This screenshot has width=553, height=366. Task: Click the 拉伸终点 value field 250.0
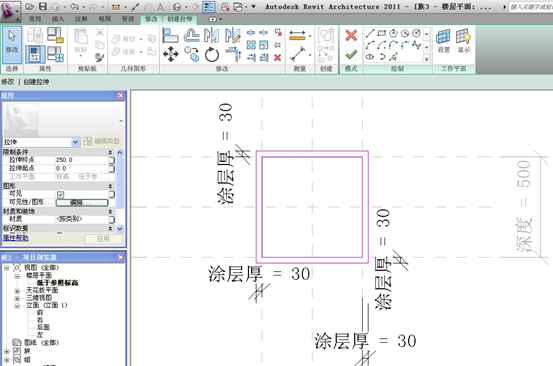(x=81, y=160)
